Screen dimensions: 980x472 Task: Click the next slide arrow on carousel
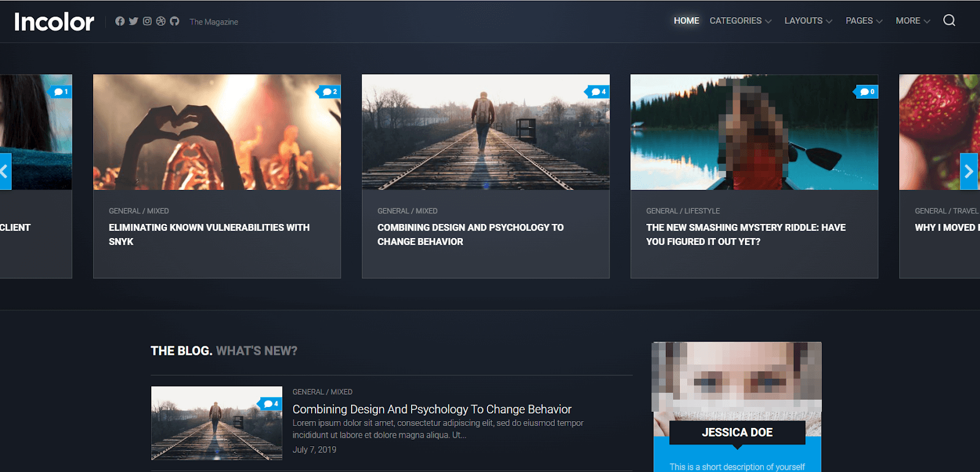click(x=968, y=172)
